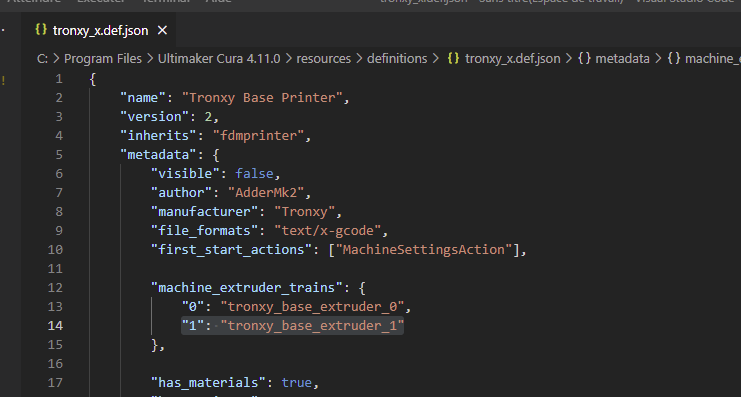741x397 pixels.
Task: Click the true value on line 17
Action: tap(297, 382)
